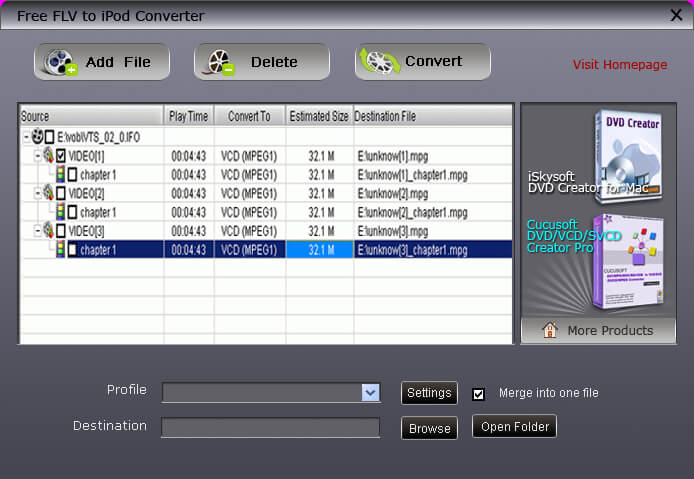Viewport: 694px width, 479px height.
Task: Click the film reel icon beside E:\vob\VTS_02_0.IFO
Action: click(x=38, y=136)
